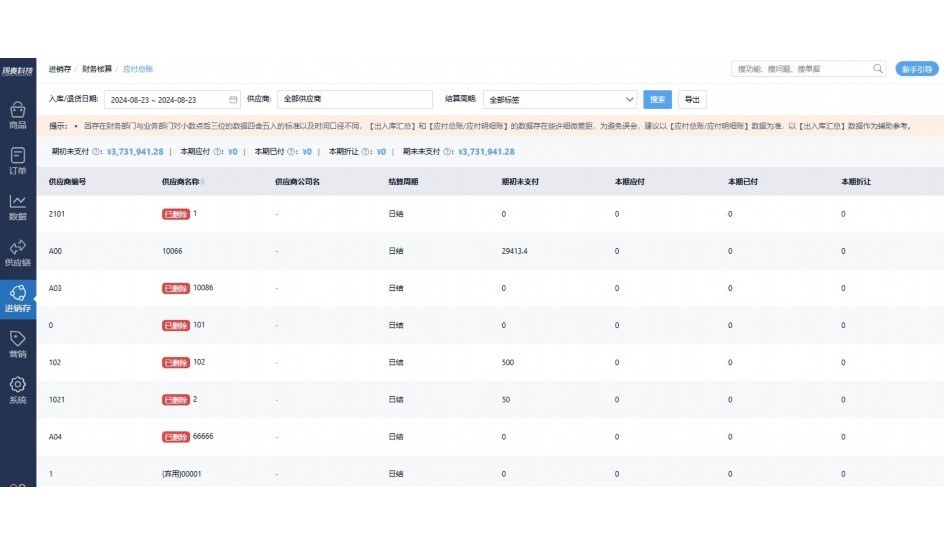The image size is (944, 545).
Task: Click help icon next to 期初未支付 summary
Action: pyautogui.click(x=96, y=152)
